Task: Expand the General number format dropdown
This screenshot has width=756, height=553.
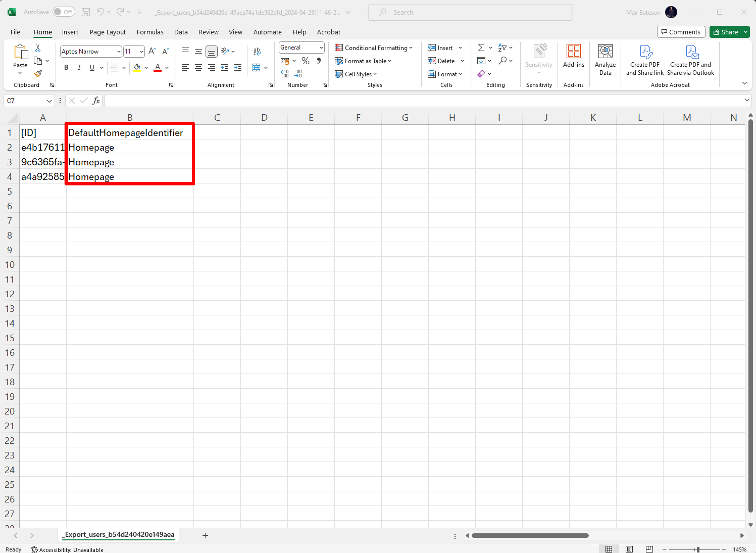Action: 321,48
